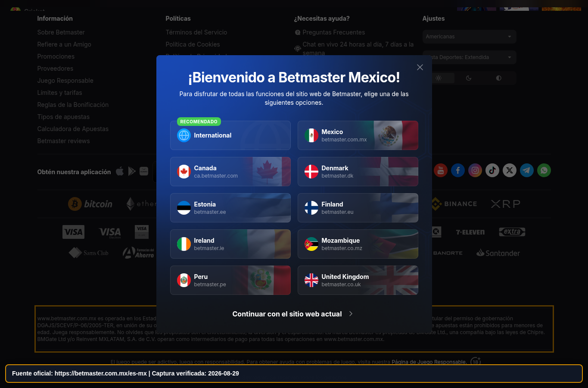Screen dimensions: 588x388
Task: Choose United Kingdom betmaster.co.uk option
Action: pyautogui.click(x=358, y=280)
